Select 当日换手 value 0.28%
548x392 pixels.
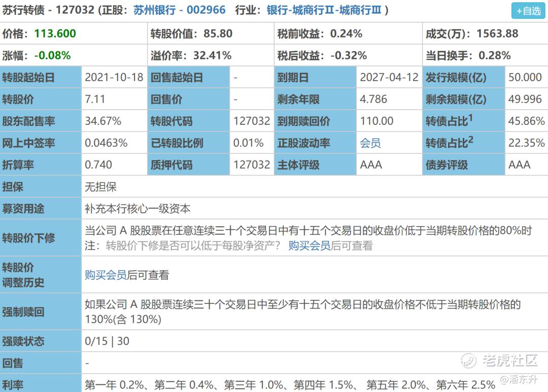pyautogui.click(x=495, y=55)
